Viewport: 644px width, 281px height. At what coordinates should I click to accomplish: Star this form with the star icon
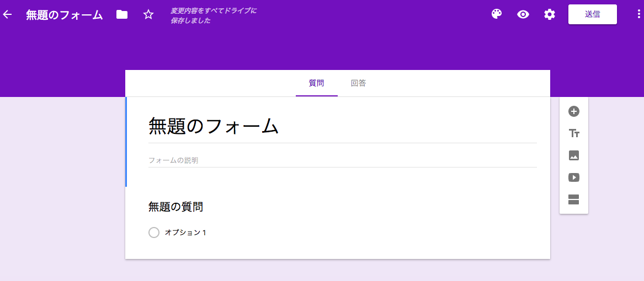[x=148, y=15]
